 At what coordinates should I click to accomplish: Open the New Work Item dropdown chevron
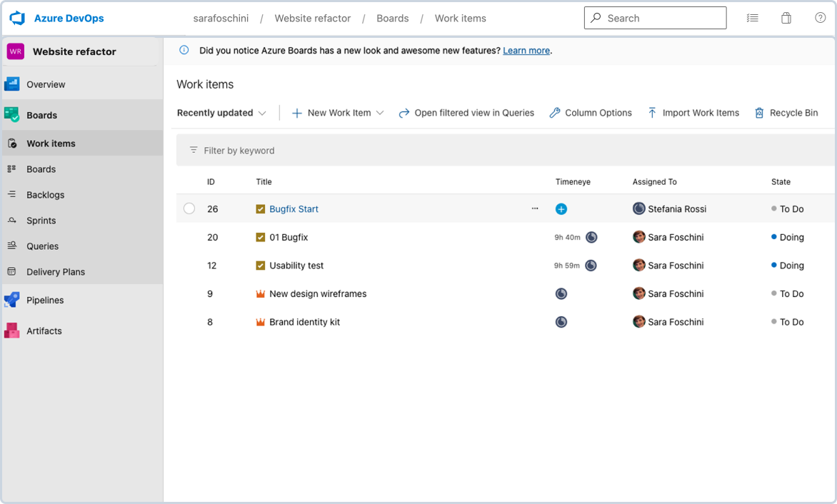(380, 113)
